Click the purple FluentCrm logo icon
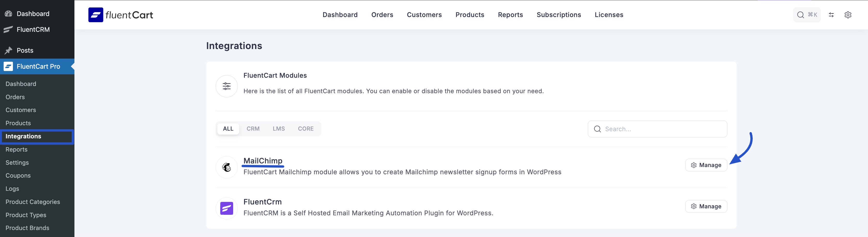868x237 pixels. (227, 208)
